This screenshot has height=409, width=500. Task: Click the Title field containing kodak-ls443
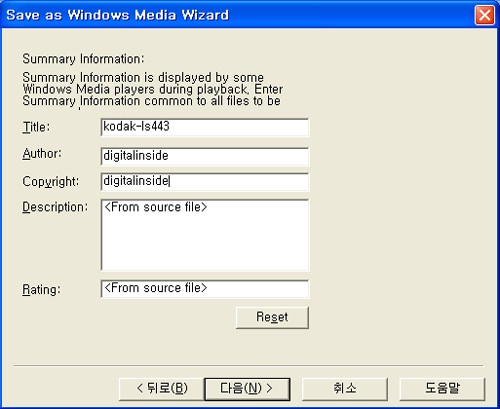click(205, 127)
